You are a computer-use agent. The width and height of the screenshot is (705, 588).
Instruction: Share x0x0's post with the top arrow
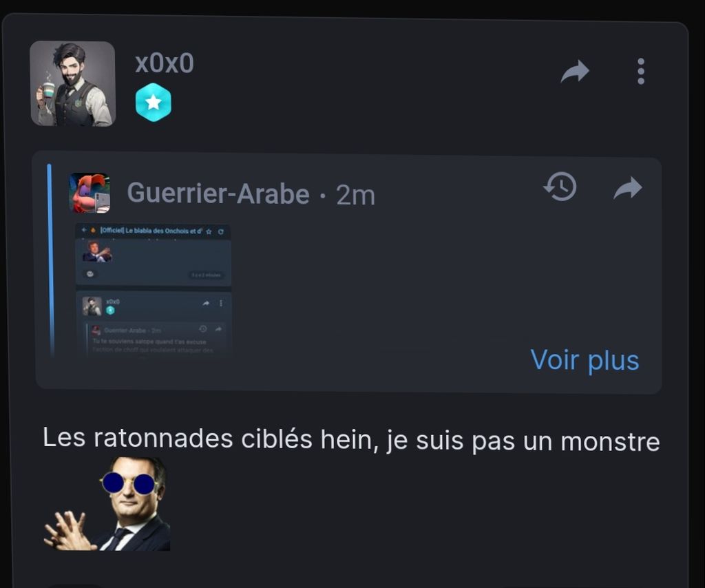click(575, 71)
